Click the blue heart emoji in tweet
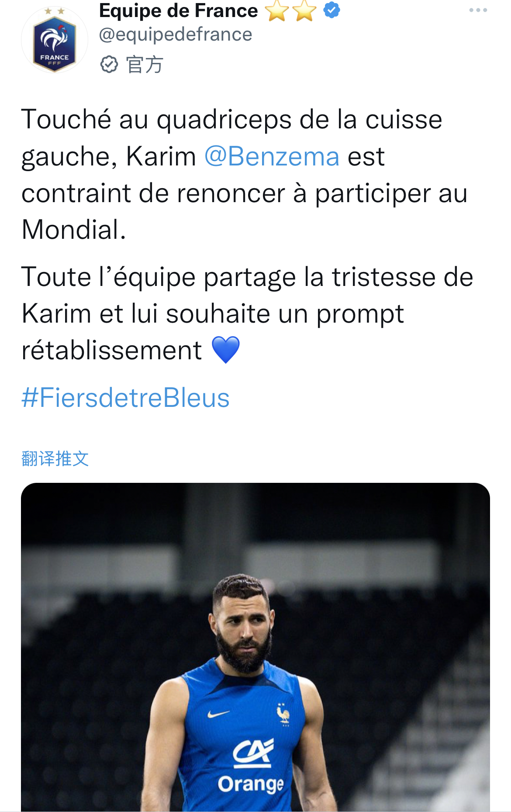The image size is (511, 812). click(x=225, y=350)
